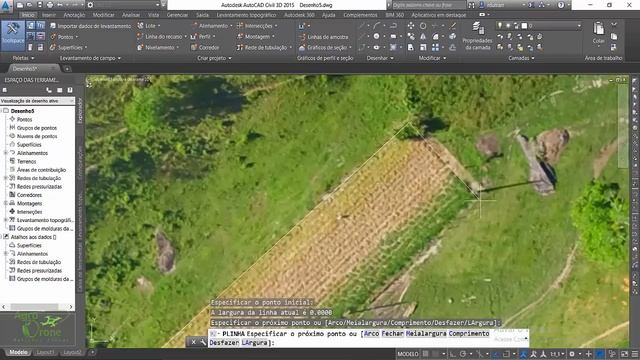640x360 pixels.
Task: Switch to the Anotação ribbon tab
Action: point(74,15)
